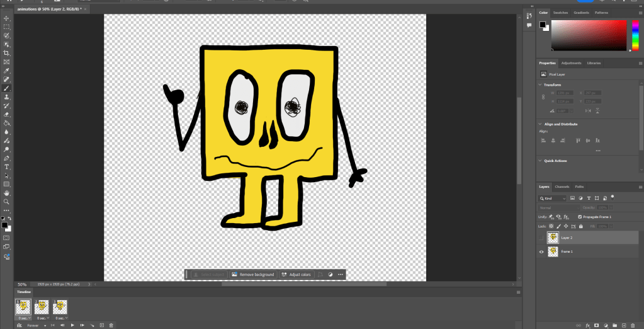Click the Remove background button
Screen dimensions: 644x329
pos(252,275)
